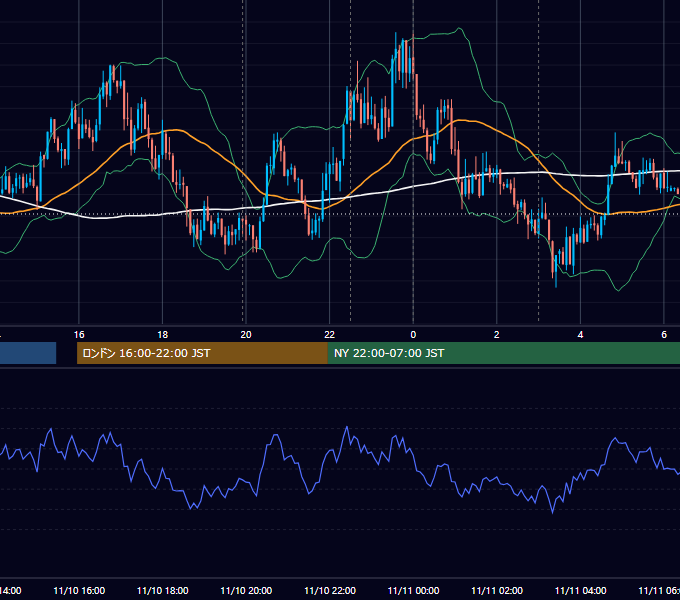
Task: Click the 20 hour axis label
Action: pyautogui.click(x=246, y=335)
